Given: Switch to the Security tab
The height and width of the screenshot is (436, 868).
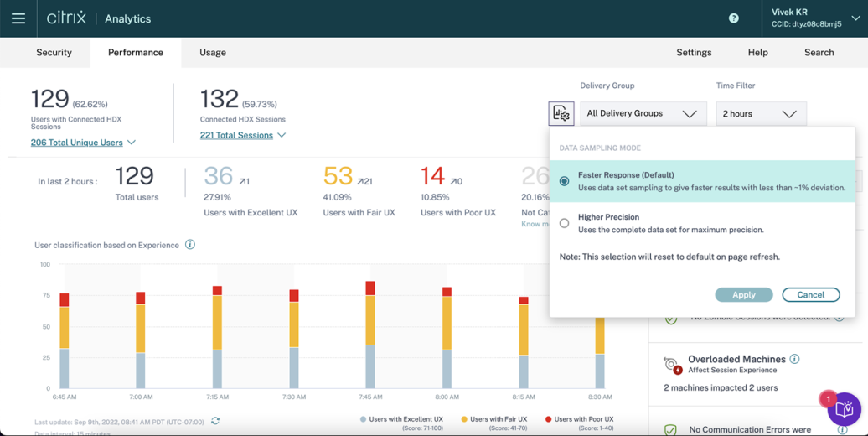Looking at the screenshot, I should (x=54, y=52).
